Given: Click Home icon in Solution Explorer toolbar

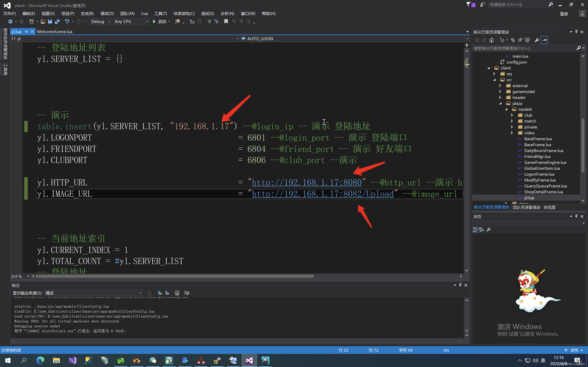Looking at the screenshot, I should [x=492, y=40].
